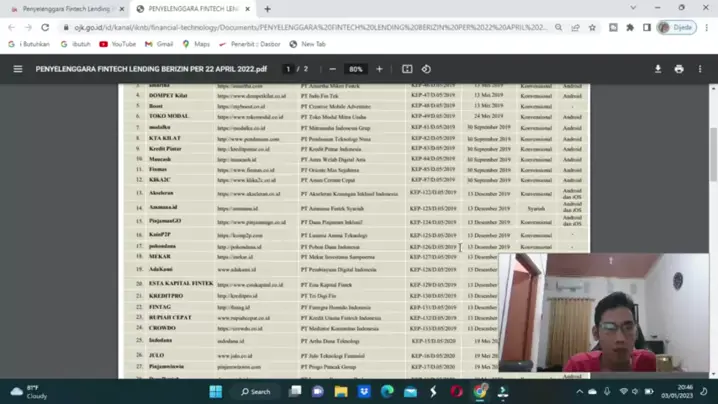Open a new browser tab
Screen dimensions: 718x404
pos(267,9)
